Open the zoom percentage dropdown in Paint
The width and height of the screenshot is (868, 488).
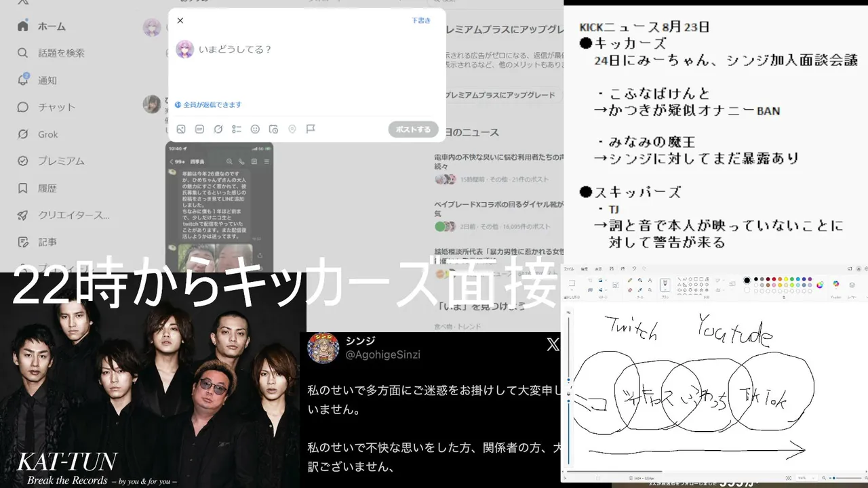pos(806,478)
